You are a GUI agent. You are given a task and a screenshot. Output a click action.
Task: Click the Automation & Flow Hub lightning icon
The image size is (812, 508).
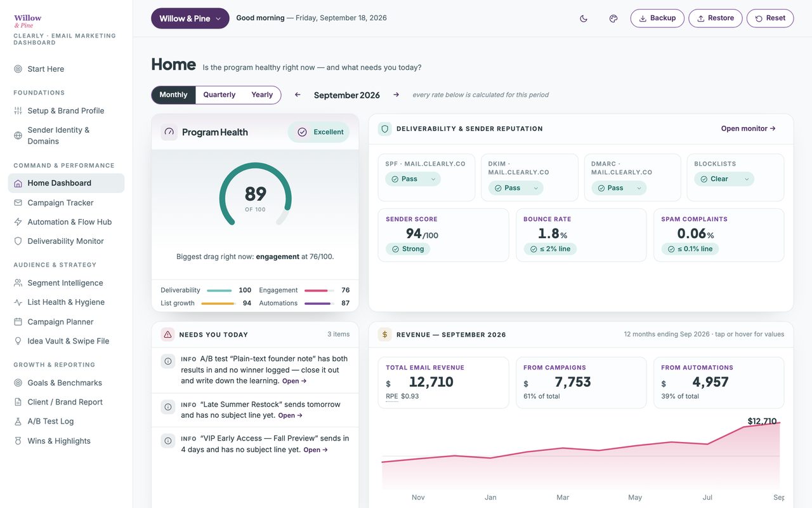(18, 222)
